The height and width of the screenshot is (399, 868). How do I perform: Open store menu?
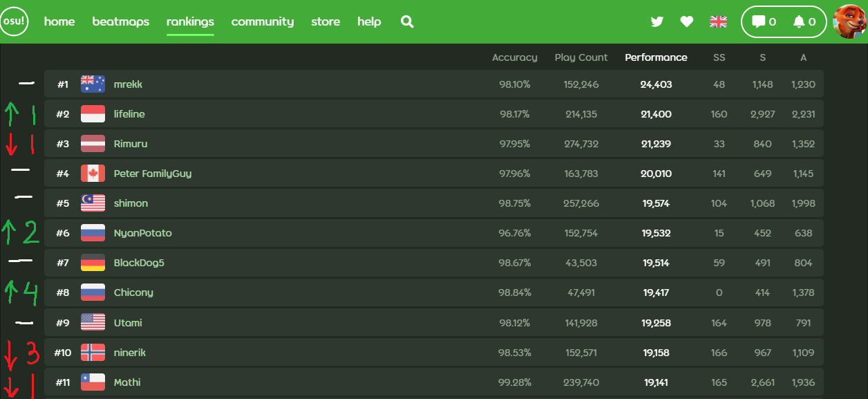pos(325,21)
